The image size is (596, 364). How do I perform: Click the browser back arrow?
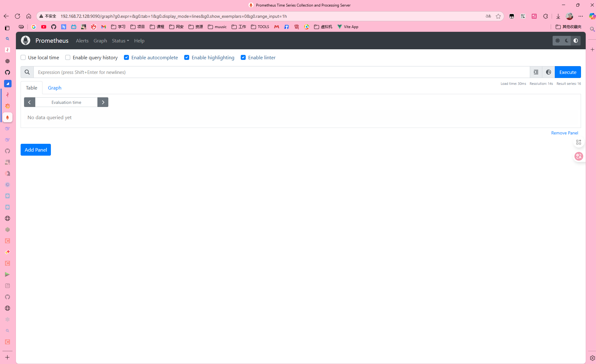(6, 16)
